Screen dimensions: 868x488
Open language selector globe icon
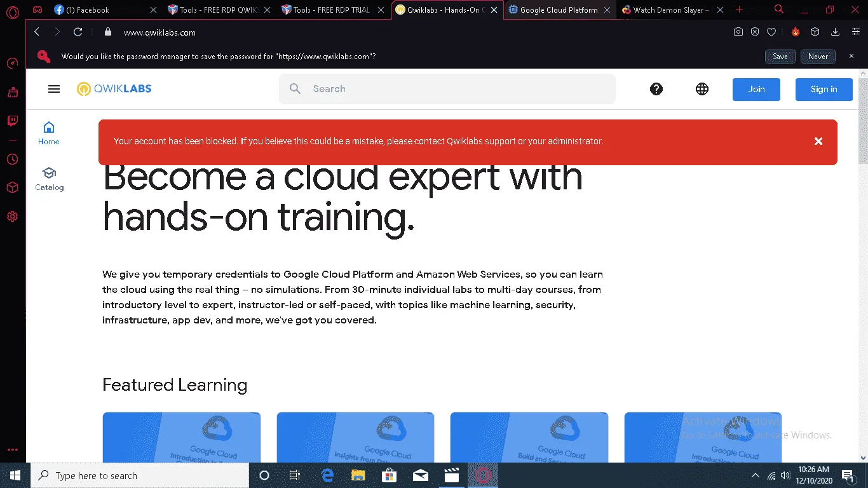[702, 89]
